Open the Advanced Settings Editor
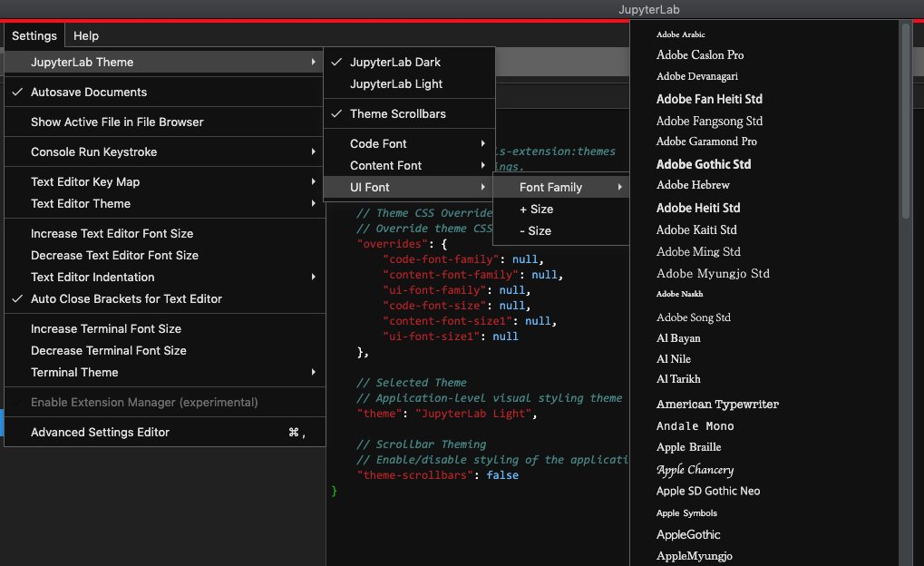 [99, 433]
